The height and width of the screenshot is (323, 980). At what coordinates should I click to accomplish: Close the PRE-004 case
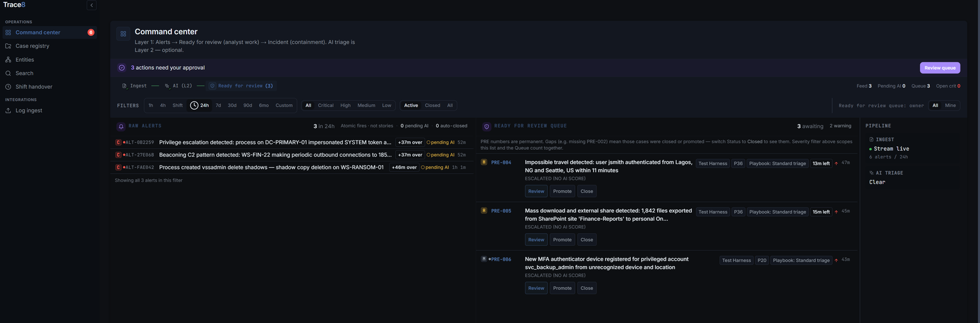(x=587, y=191)
